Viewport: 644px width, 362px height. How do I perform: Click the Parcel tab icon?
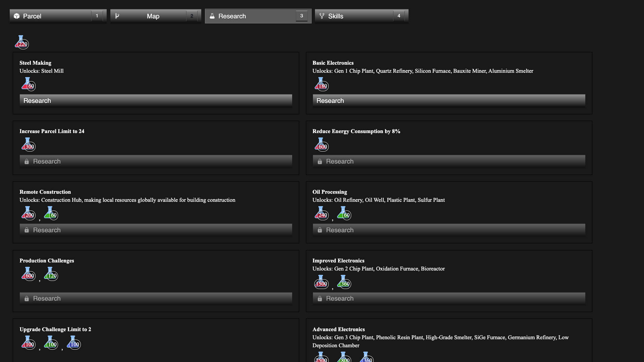pos(16,15)
